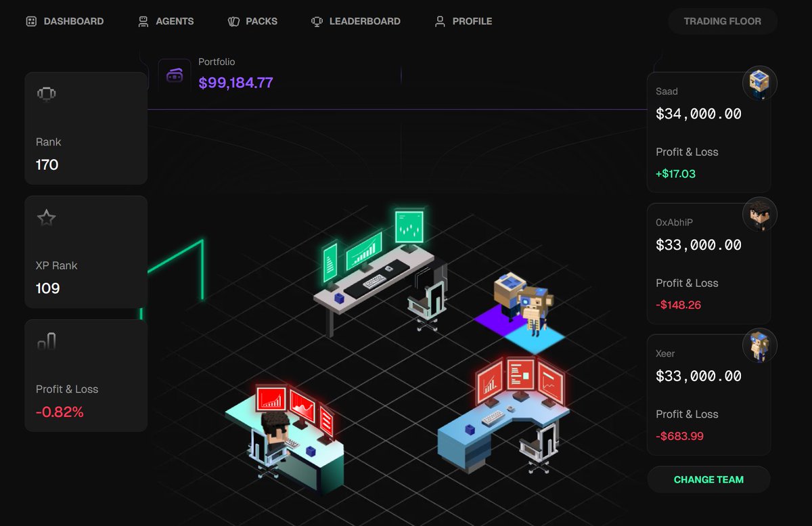Click the Profile user icon

point(440,21)
